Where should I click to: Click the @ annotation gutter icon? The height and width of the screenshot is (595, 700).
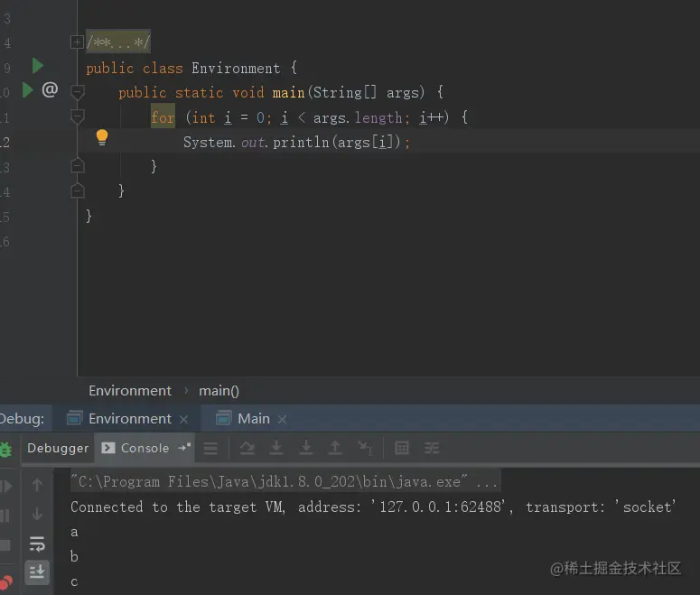(x=50, y=89)
